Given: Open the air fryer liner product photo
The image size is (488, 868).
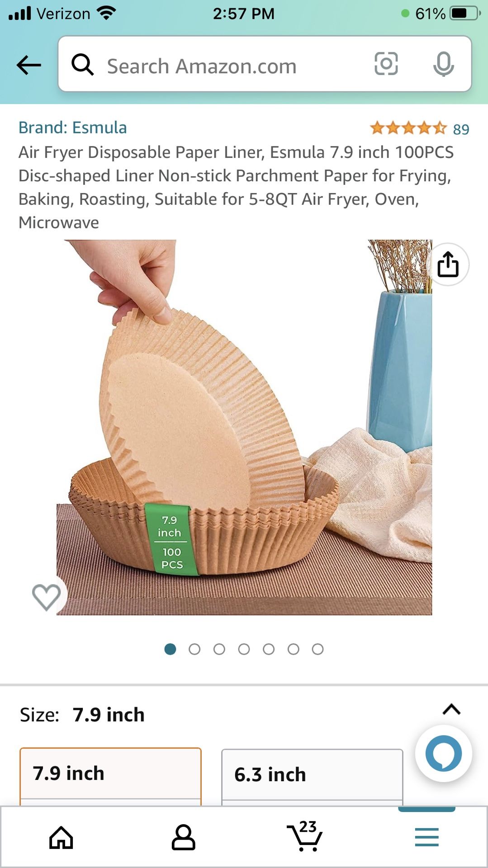Looking at the screenshot, I should click(x=244, y=427).
